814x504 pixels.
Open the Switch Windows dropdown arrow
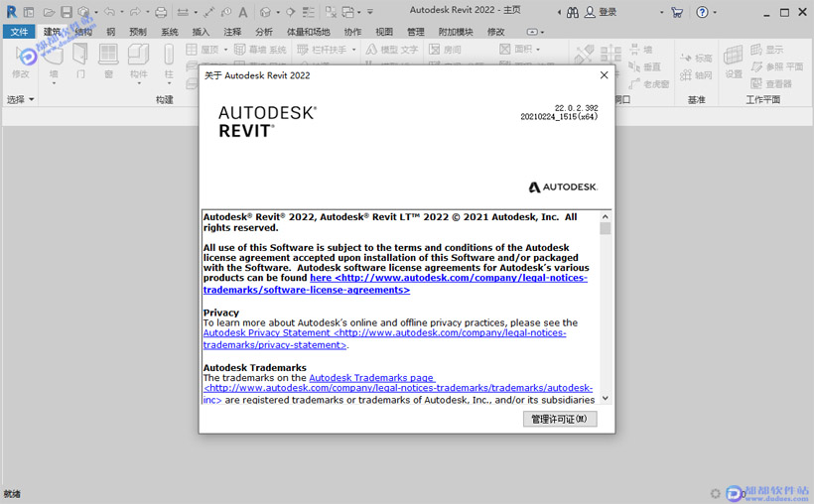pyautogui.click(x=358, y=12)
